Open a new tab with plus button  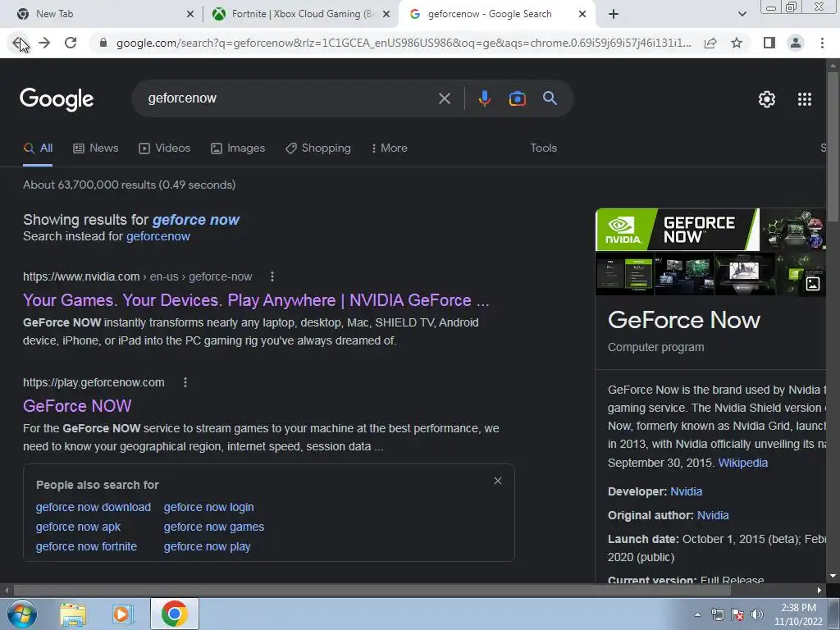(x=614, y=14)
